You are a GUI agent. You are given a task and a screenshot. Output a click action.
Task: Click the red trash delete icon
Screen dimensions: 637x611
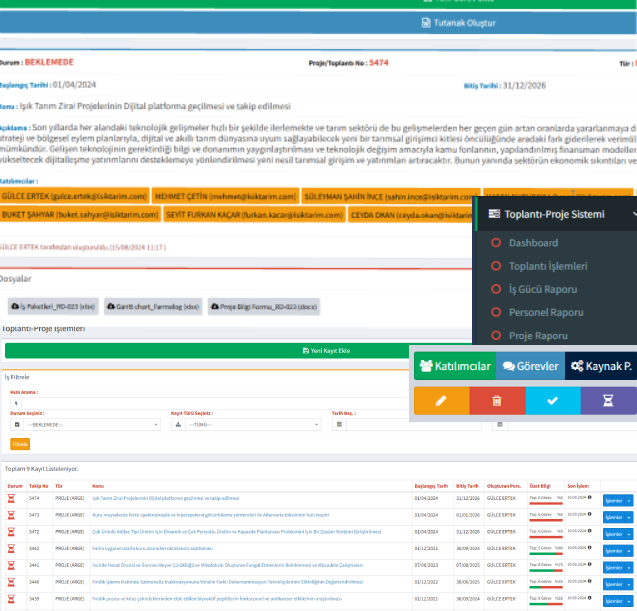(x=498, y=401)
